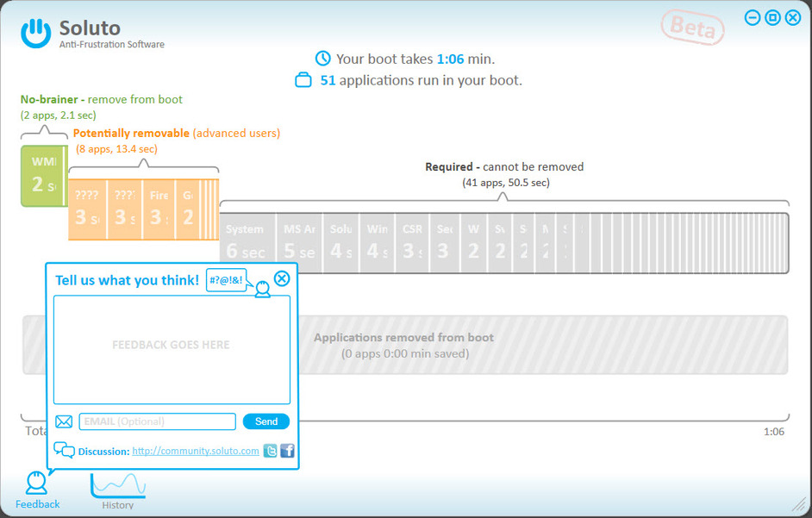Click the No-brainer remove from boot heading
Image resolution: width=812 pixels, height=518 pixels.
102,99
